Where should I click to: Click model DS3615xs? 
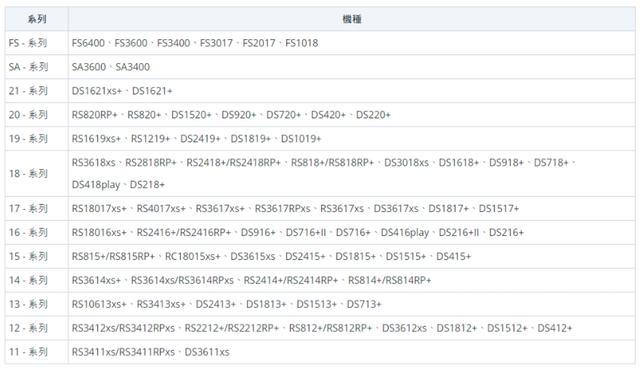coord(253,256)
